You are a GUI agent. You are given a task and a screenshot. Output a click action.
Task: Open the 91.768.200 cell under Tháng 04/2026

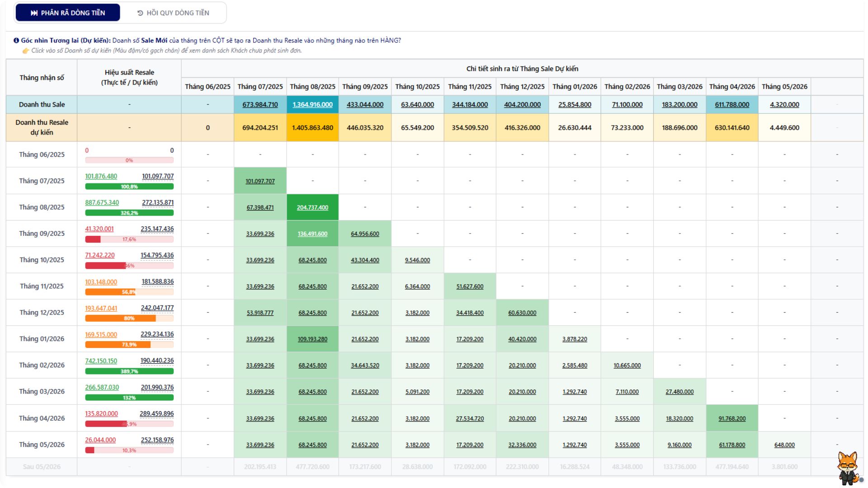pyautogui.click(x=732, y=418)
